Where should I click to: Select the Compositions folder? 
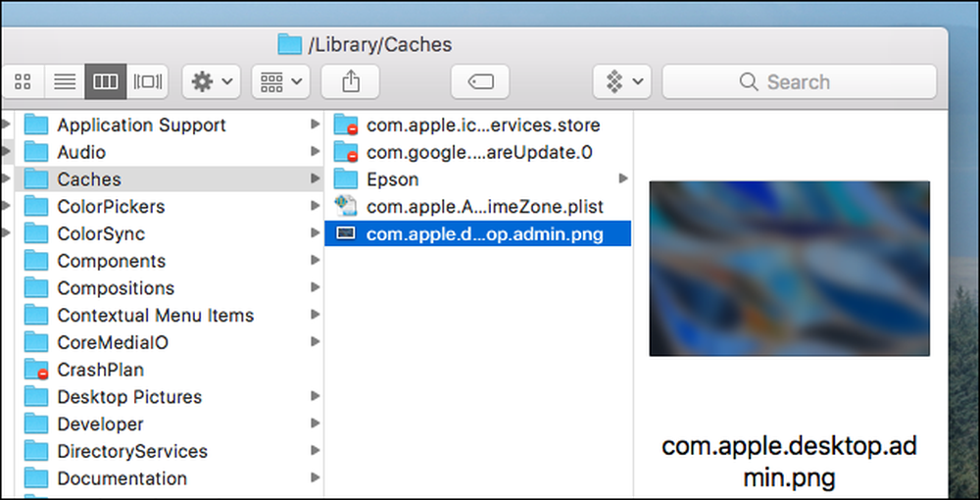coord(170,288)
